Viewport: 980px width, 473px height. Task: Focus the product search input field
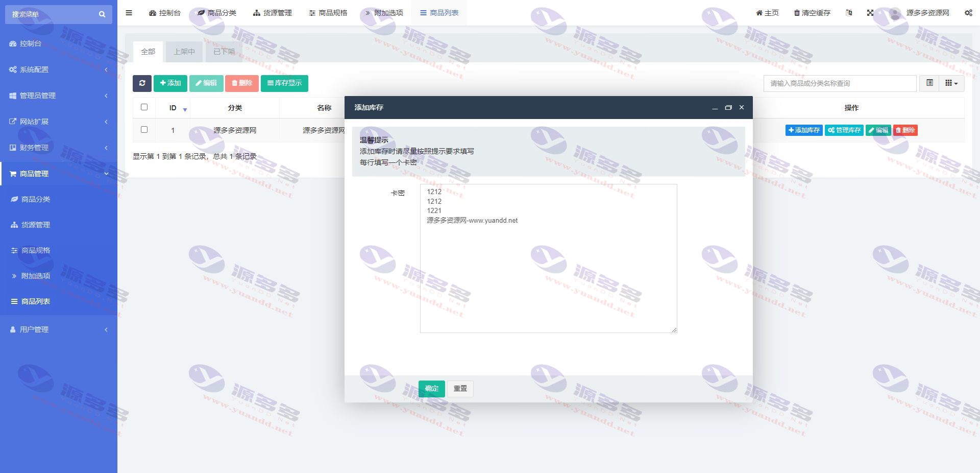click(840, 83)
